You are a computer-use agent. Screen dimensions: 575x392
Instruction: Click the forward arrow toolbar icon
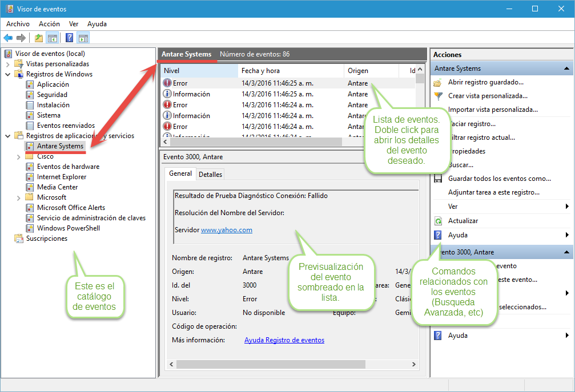tap(21, 38)
